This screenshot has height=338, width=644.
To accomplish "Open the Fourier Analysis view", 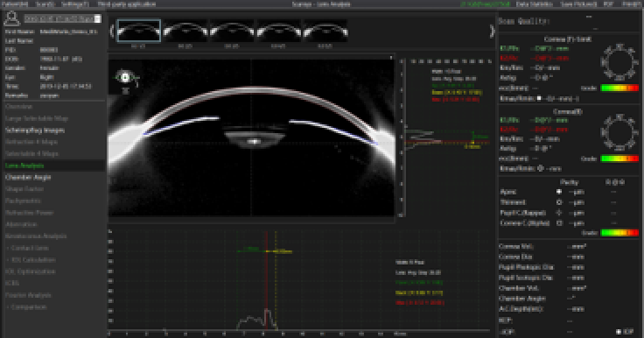I will coord(28,295).
